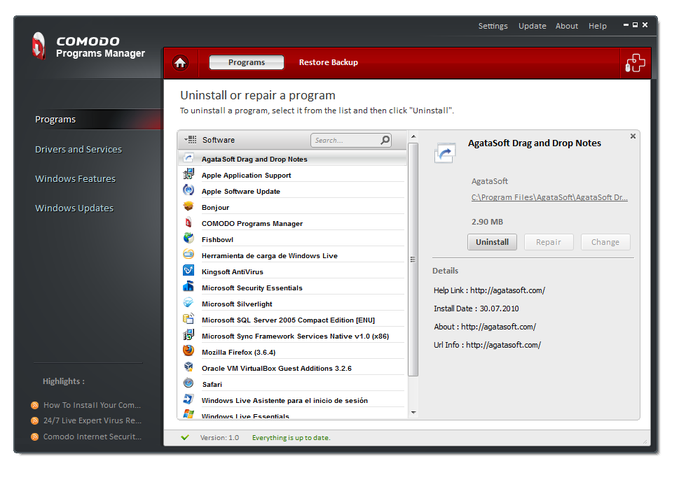Image resolution: width=700 pixels, height=489 pixels.
Task: Click 'Install Date : 30.07.2010' text
Action: coord(476,309)
